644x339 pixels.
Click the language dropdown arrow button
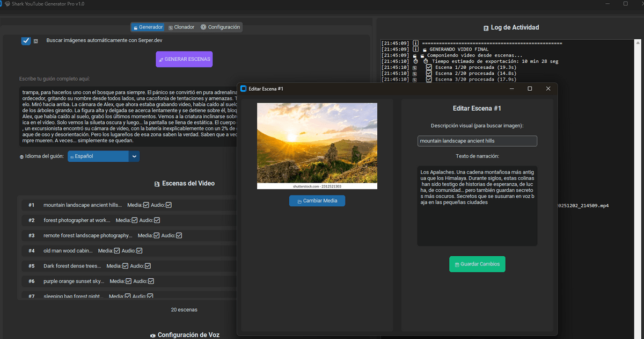tap(134, 156)
